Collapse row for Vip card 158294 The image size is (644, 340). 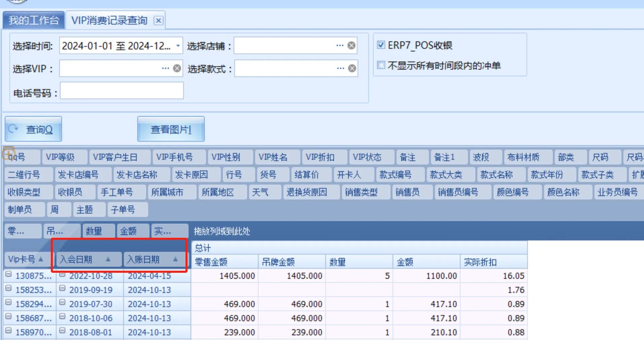(8, 303)
